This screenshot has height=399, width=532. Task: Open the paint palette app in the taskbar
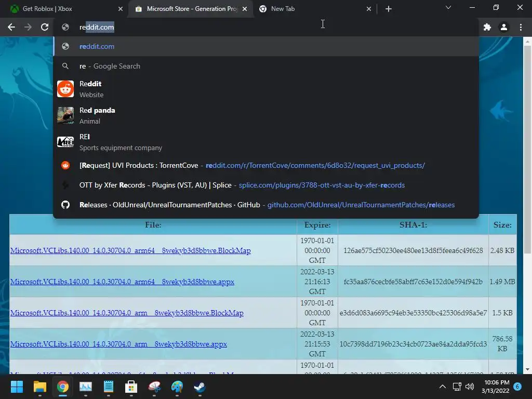click(177, 387)
